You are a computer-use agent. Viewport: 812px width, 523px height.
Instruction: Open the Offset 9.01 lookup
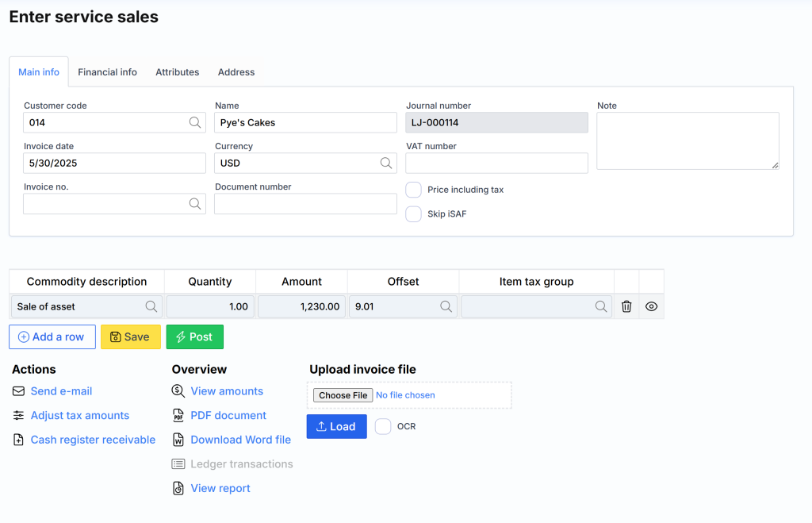pos(446,306)
